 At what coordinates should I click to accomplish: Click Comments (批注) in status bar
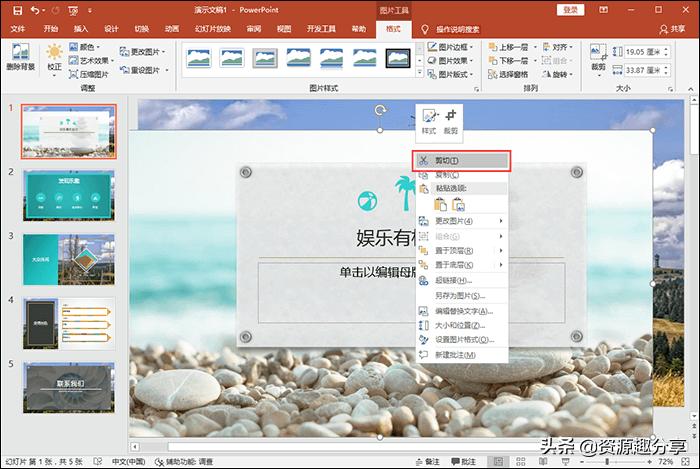point(463,461)
